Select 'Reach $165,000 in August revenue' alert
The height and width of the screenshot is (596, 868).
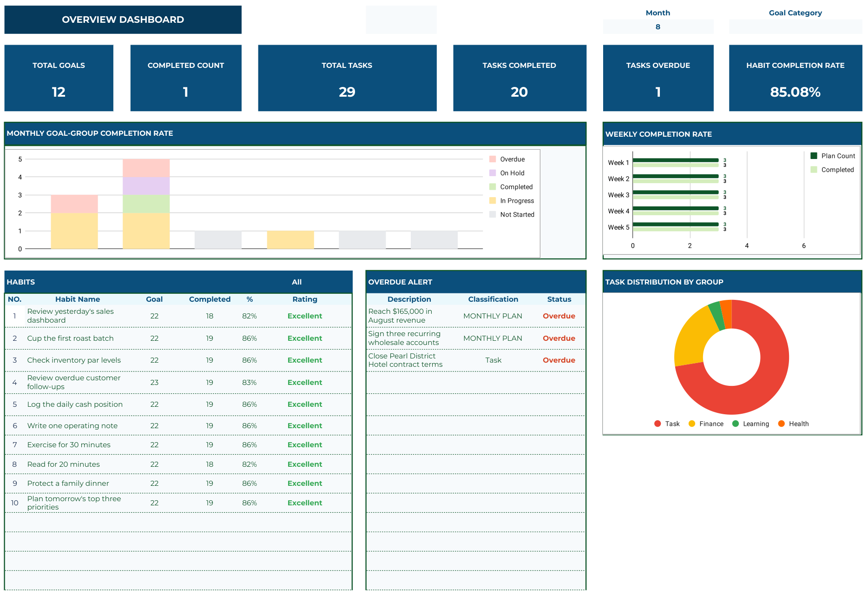(x=400, y=316)
